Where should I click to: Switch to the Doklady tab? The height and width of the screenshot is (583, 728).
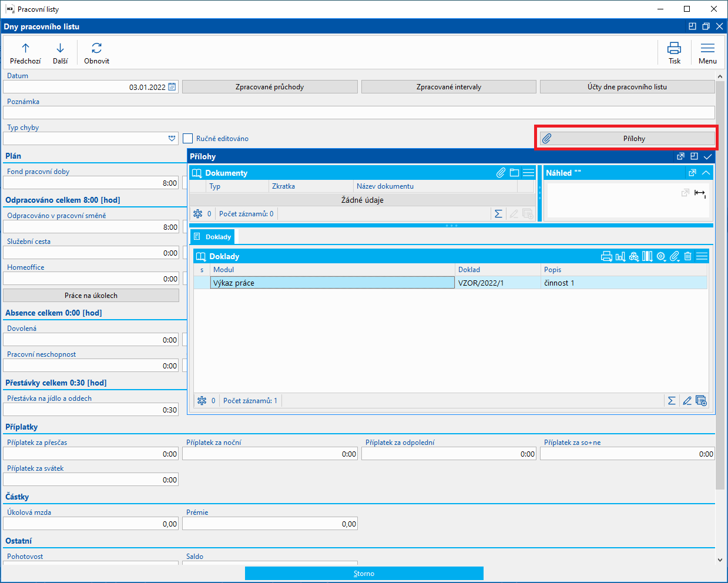[213, 237]
